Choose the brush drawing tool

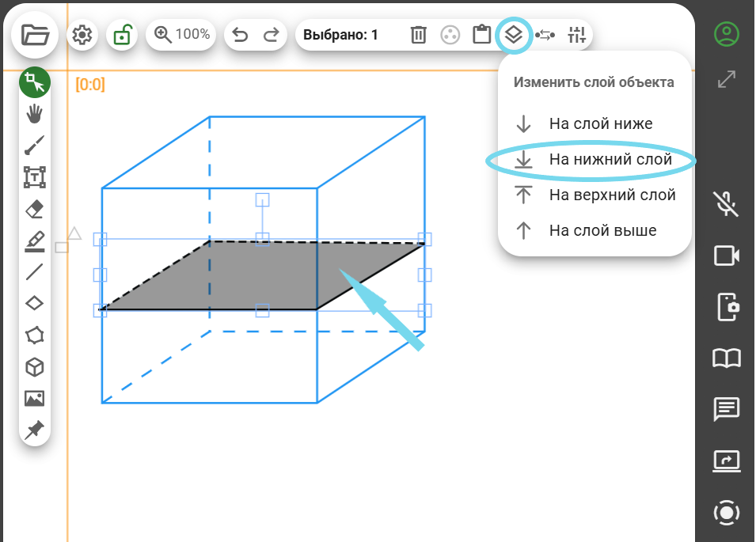34,146
